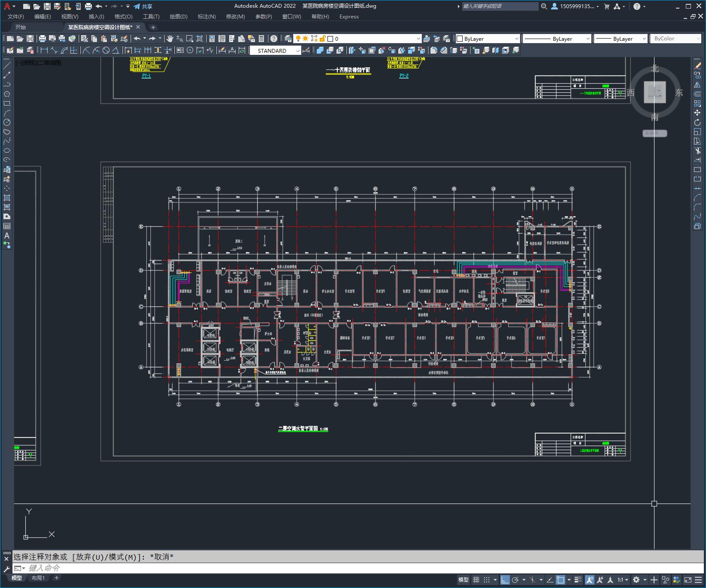706x588 pixels.
Task: Open the QuickCalc calculator icon
Action: click(261, 39)
